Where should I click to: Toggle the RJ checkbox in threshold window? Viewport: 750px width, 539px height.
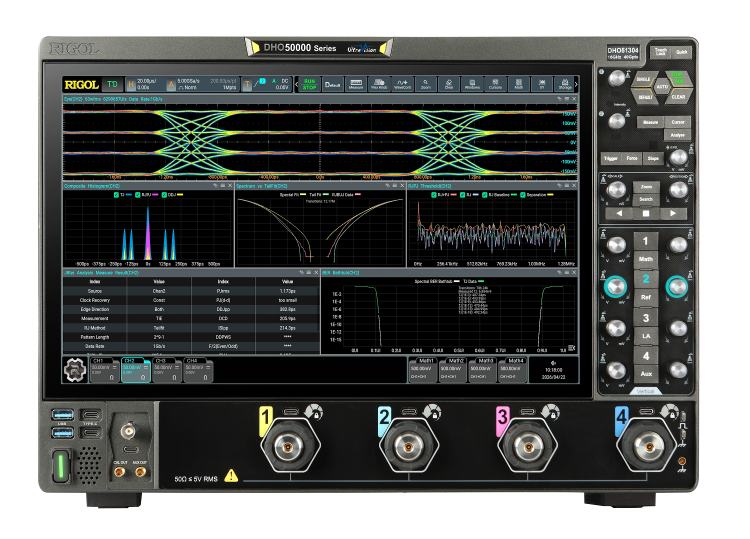[463, 195]
